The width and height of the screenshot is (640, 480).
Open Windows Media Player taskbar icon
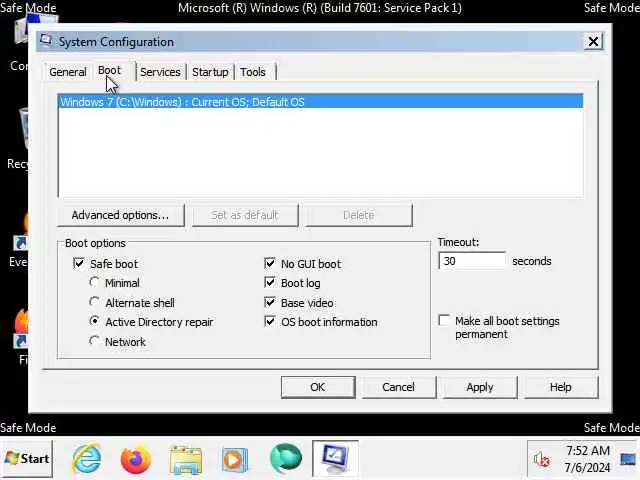point(234,460)
